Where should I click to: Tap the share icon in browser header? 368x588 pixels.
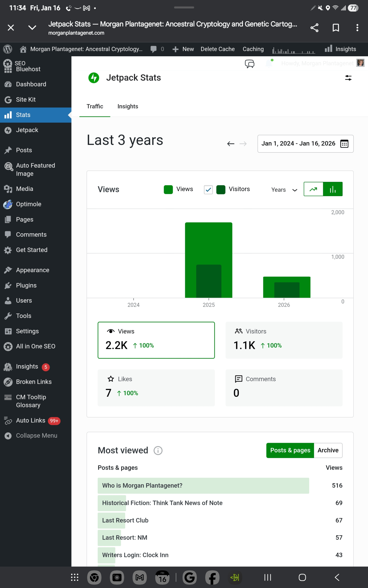coord(314,28)
